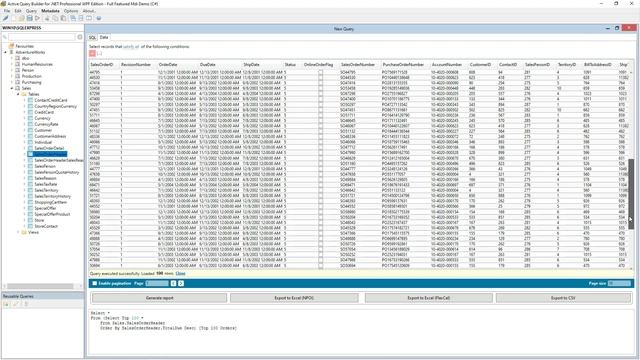Image resolution: width=640 pixels, height=360 pixels.
Task: Expand the Purchasing schema node
Action: [12, 82]
